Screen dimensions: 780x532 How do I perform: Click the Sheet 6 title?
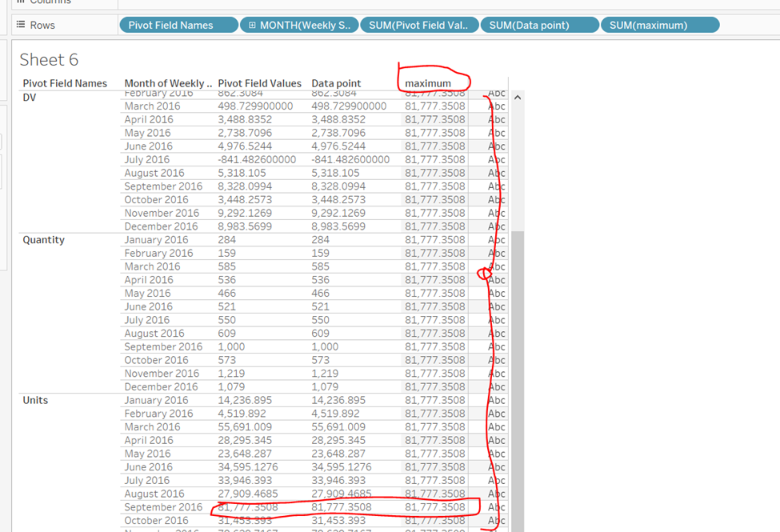pos(49,60)
